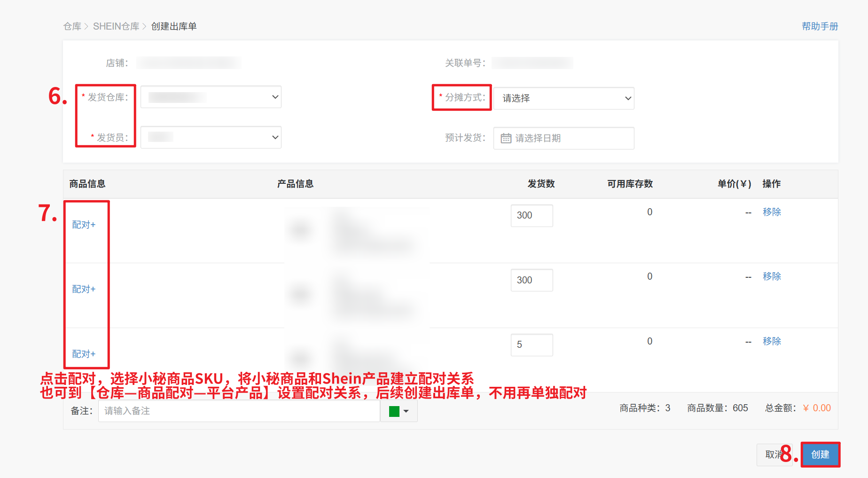Click 配对+ in the third product row
This screenshot has width=868, height=478.
click(x=84, y=354)
